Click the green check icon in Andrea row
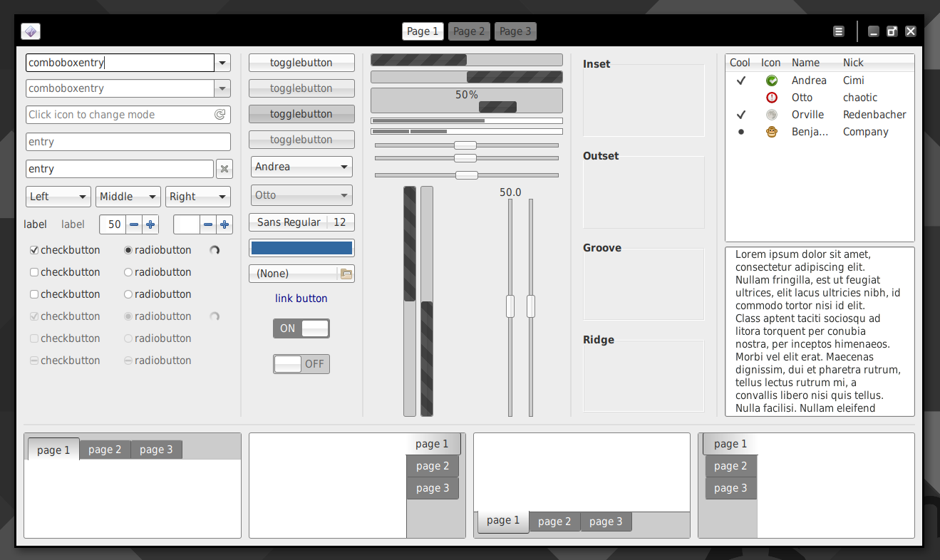 pyautogui.click(x=771, y=81)
